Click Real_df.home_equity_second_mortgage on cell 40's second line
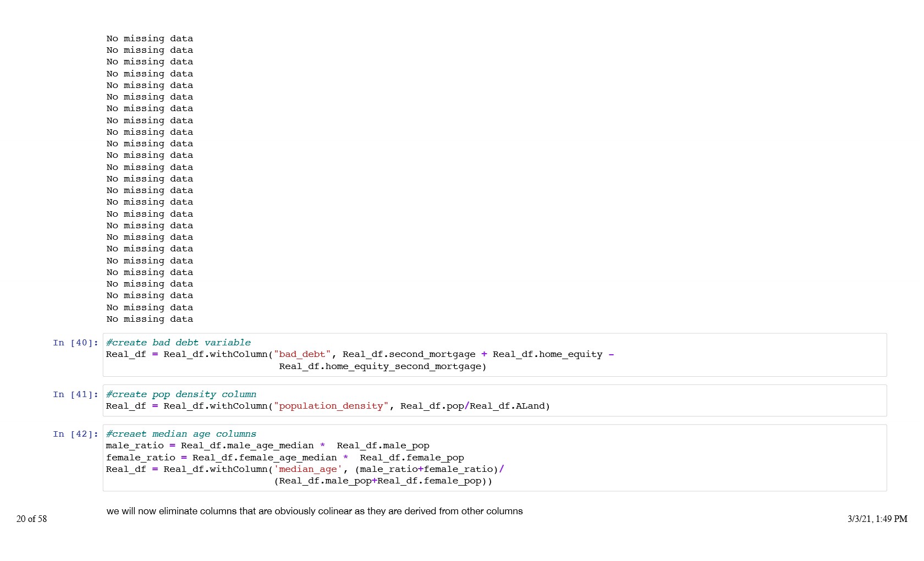 pos(382,366)
